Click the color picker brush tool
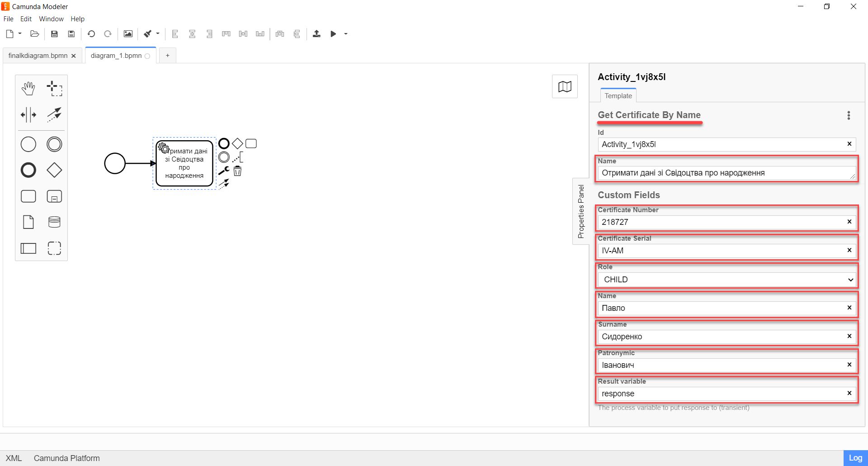The width and height of the screenshot is (868, 466). (147, 33)
